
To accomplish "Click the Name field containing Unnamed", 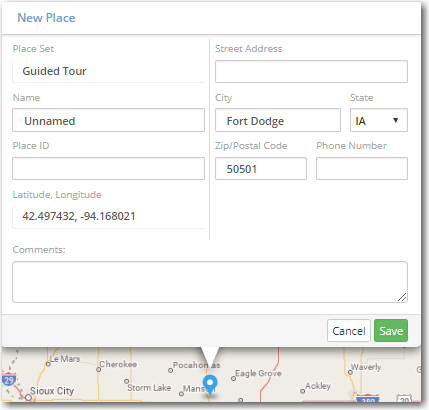I will pyautogui.click(x=108, y=120).
